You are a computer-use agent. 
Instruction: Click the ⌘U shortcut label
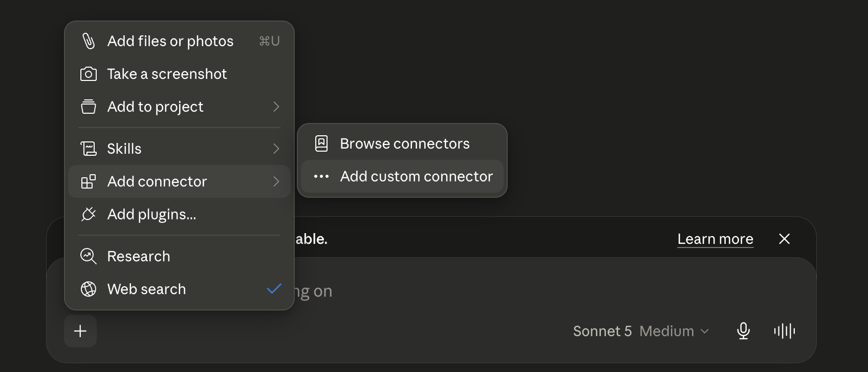269,41
